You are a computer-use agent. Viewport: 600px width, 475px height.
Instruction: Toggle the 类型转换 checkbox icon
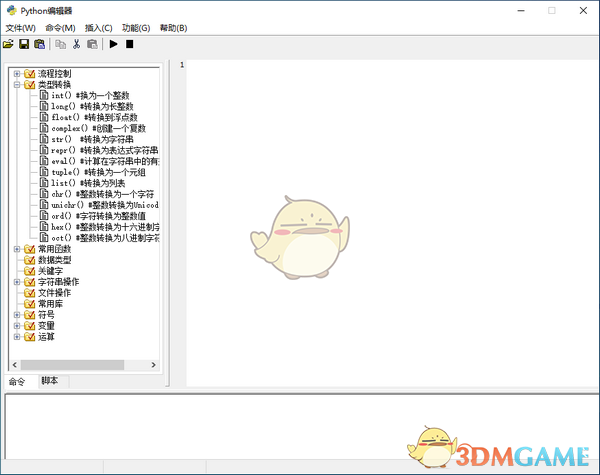pos(29,85)
